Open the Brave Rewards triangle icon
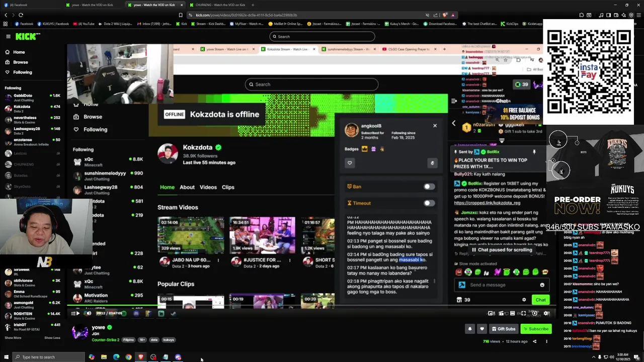This screenshot has width=644, height=362. 453,15
